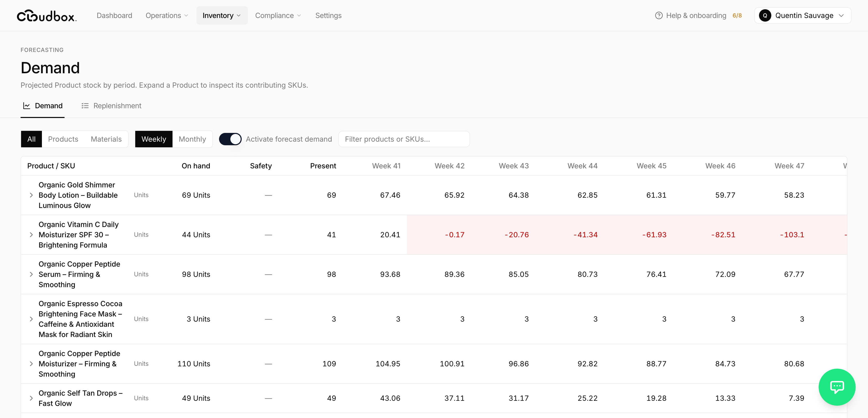Expand Organic Self Tan Drops row
Screen dimensions: 868x418
[x=31, y=398]
